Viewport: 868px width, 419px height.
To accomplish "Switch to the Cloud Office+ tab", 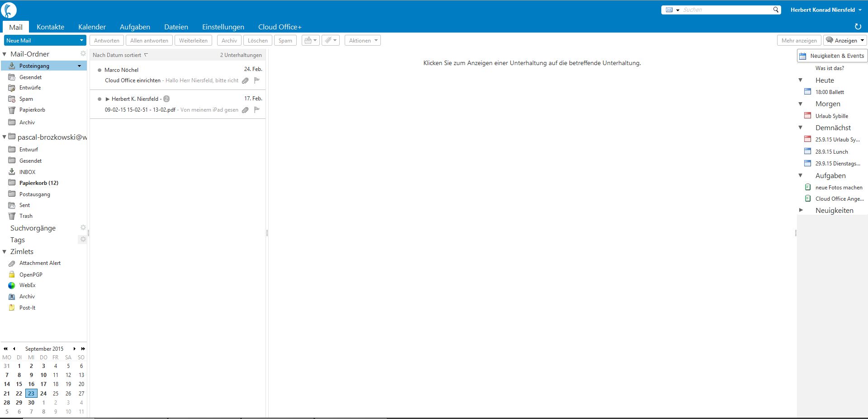I will (x=280, y=27).
